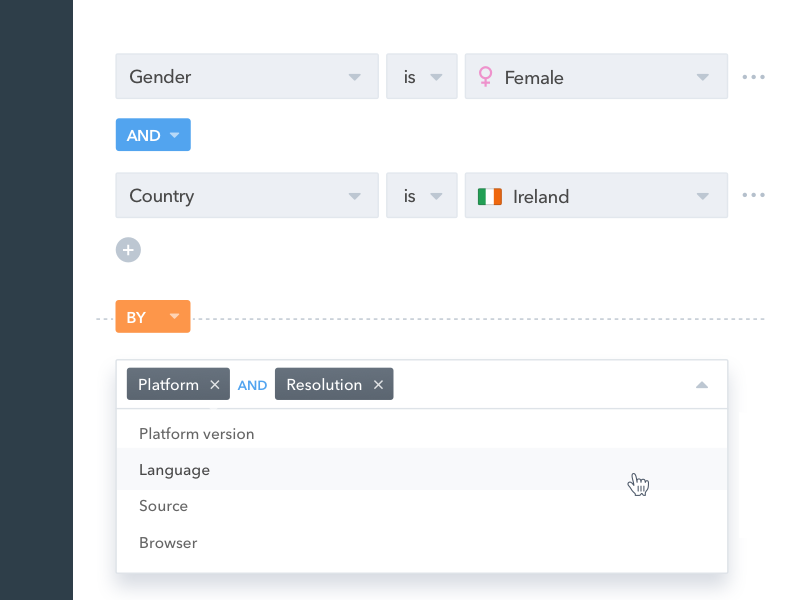
Task: Remove the Platform tag via its X icon
Action: tap(215, 384)
